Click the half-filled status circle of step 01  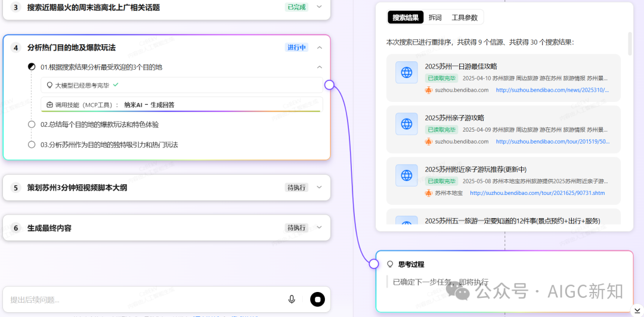click(x=32, y=67)
